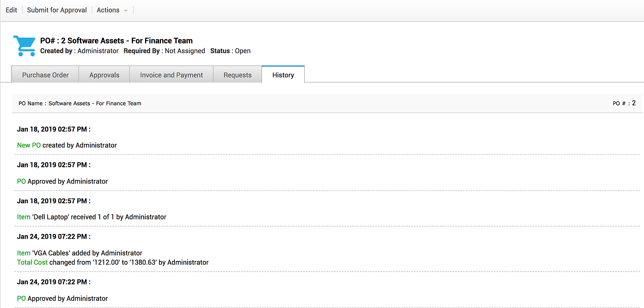
Task: Click the last PO Approved entry at bottom
Action: tap(62, 298)
